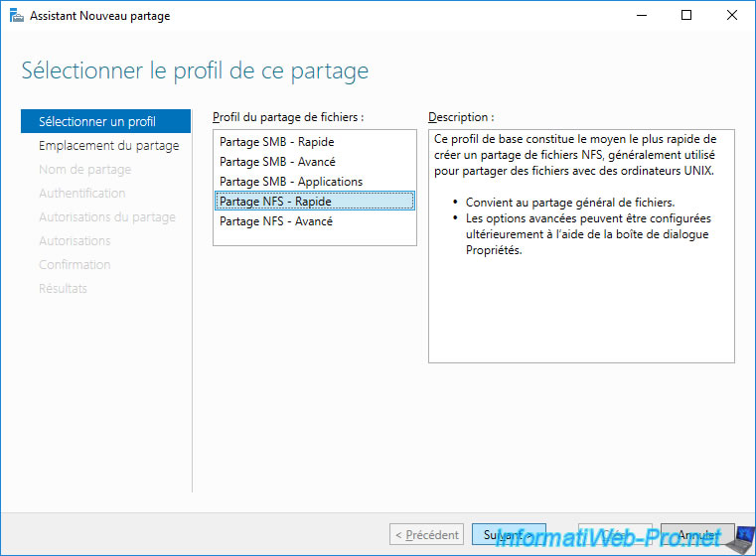This screenshot has width=756, height=556.
Task: Open the Sélectionner un profil step
Action: point(105,121)
